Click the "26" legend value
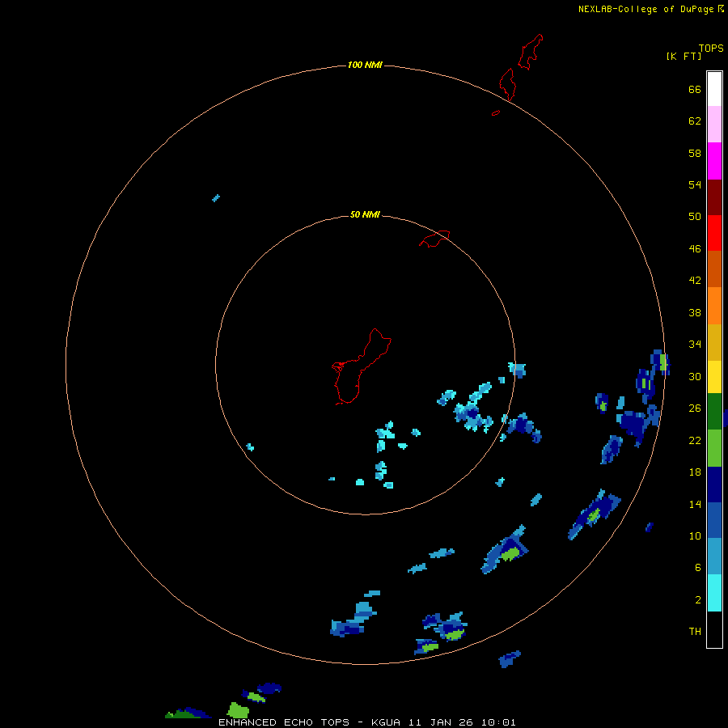The height and width of the screenshot is (728, 728). pyautogui.click(x=695, y=408)
